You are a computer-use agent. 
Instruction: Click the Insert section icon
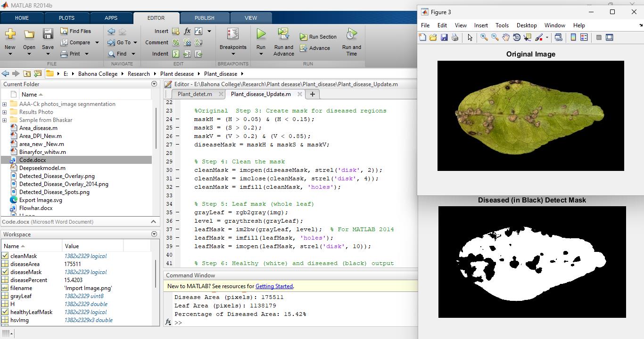coord(175,31)
